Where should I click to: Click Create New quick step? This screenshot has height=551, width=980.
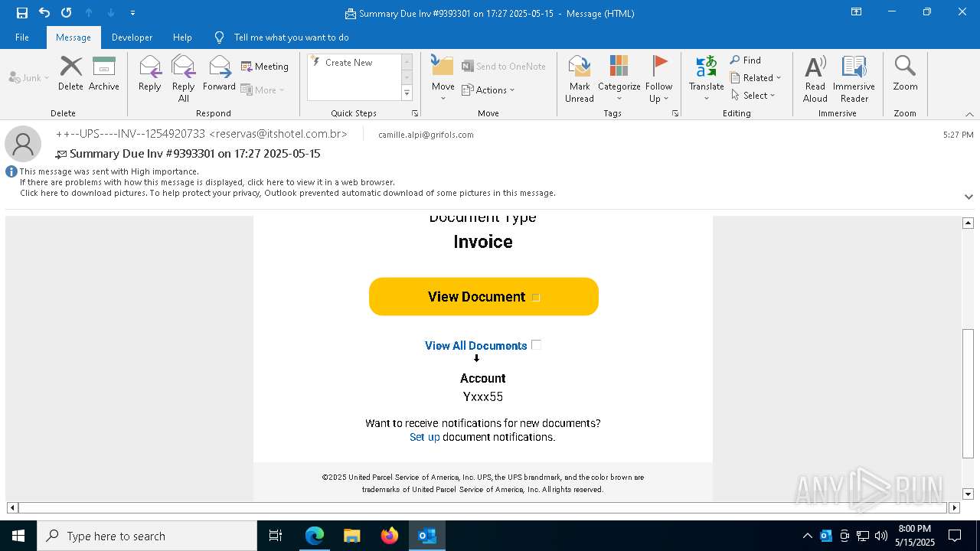[x=353, y=63]
